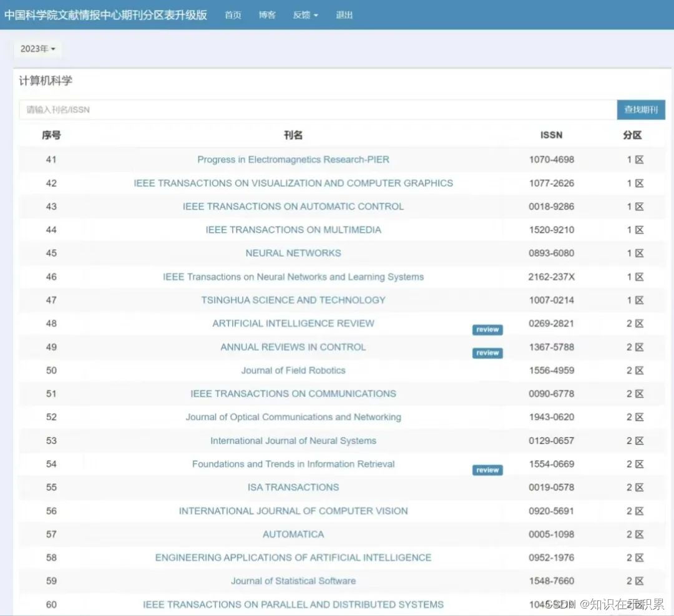Click the 分区 column header

(632, 135)
